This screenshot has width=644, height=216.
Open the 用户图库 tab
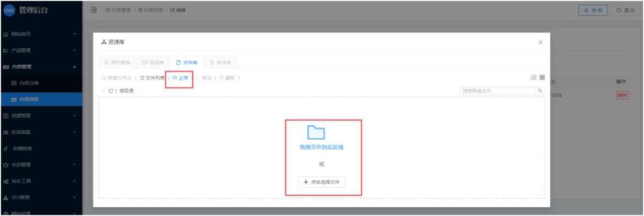(x=117, y=62)
